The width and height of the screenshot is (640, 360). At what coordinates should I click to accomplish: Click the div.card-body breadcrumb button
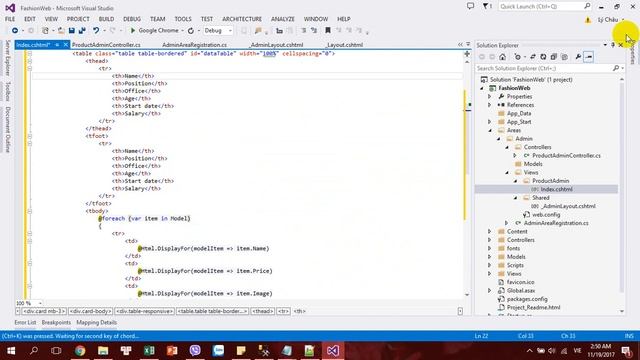(91, 311)
